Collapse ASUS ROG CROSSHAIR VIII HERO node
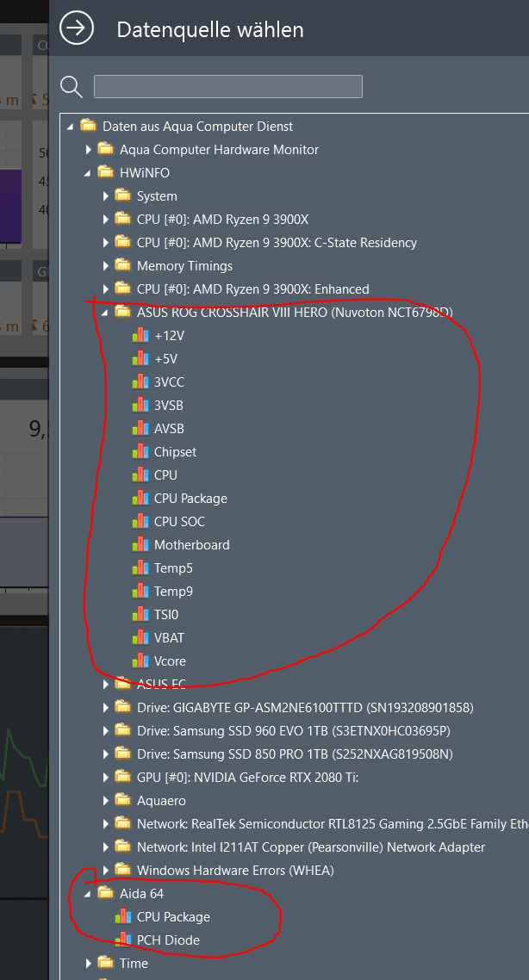529x980 pixels. (105, 313)
